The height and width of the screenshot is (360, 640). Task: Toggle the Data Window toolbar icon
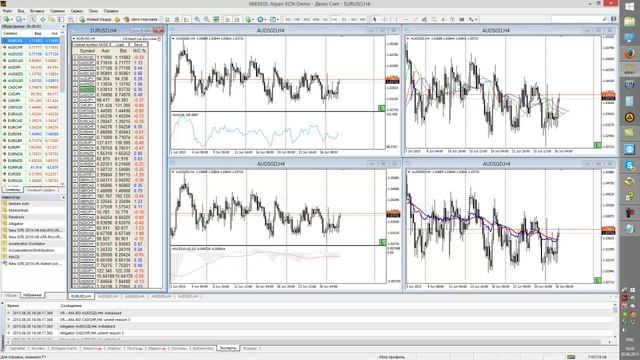[42, 19]
